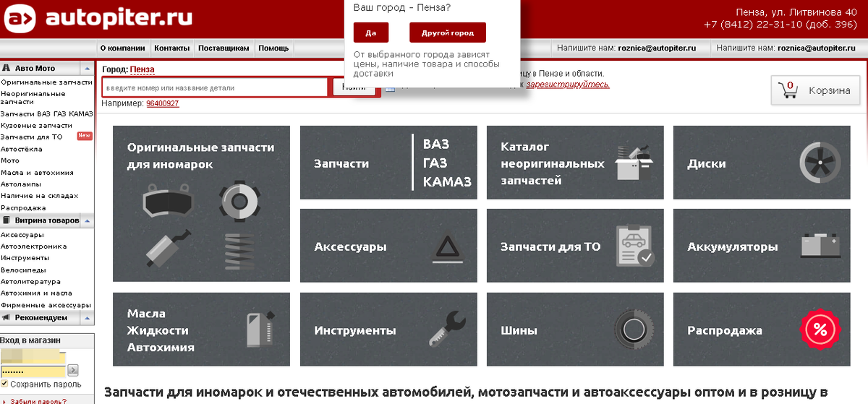
Task: Open the shopping cart icon
Action: 787,90
